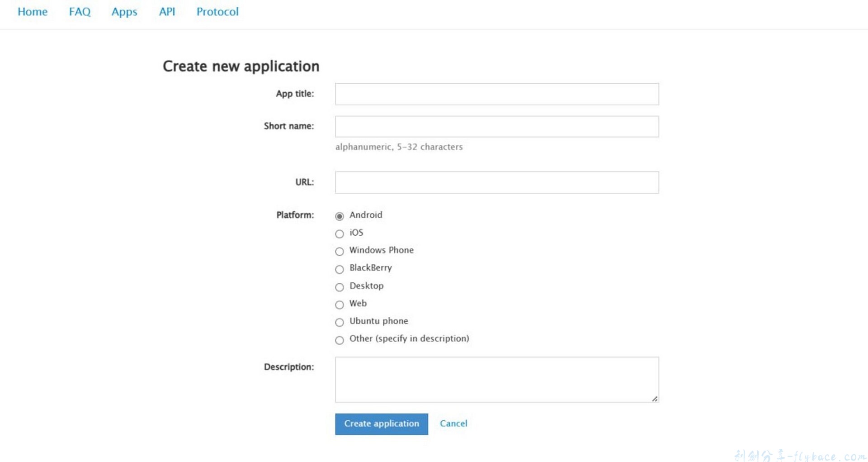Choose Other (specify in description) option
This screenshot has height=462, width=868.
(340, 340)
